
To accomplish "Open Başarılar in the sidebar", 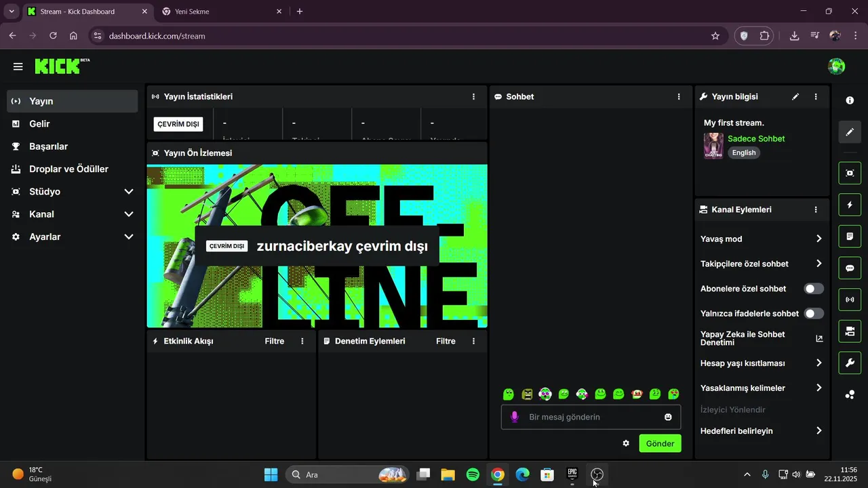I will [x=73, y=146].
